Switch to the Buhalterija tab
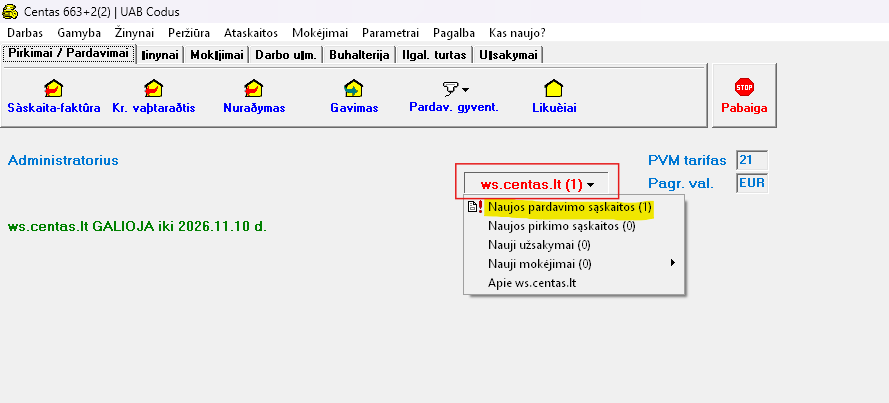Image resolution: width=889 pixels, height=403 pixels. pos(359,55)
